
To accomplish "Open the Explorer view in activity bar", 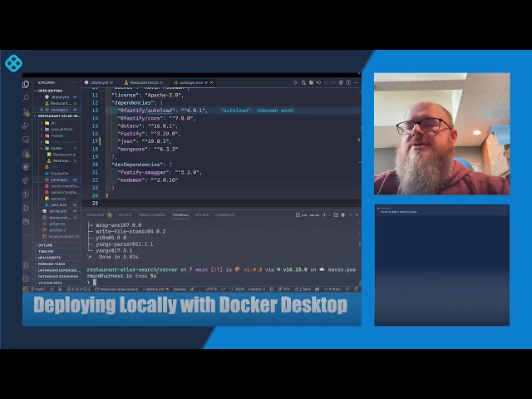I will (x=26, y=84).
